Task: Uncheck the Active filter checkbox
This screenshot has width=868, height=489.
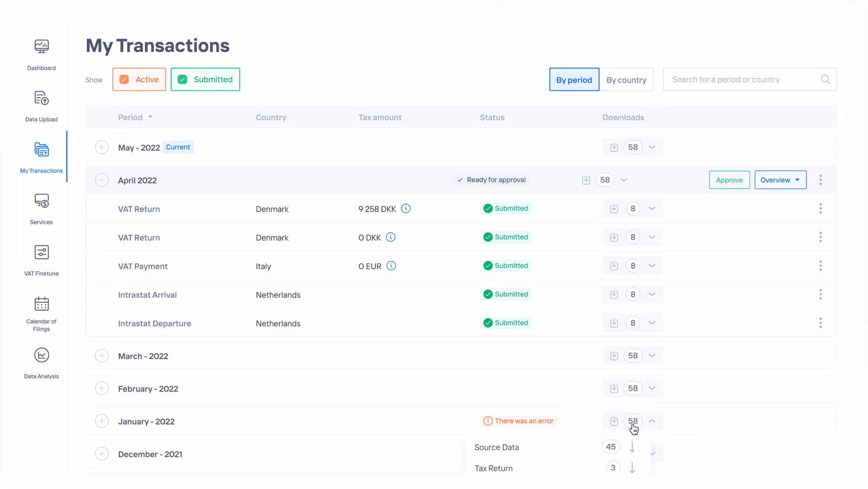Action: 124,79
